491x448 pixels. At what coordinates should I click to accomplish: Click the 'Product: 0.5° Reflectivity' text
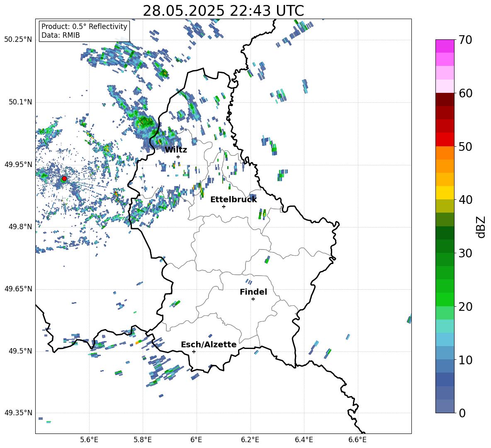84,26
